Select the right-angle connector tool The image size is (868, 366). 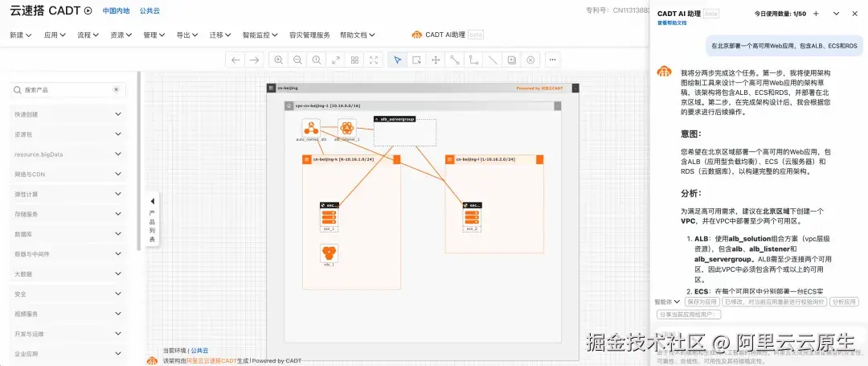point(473,60)
